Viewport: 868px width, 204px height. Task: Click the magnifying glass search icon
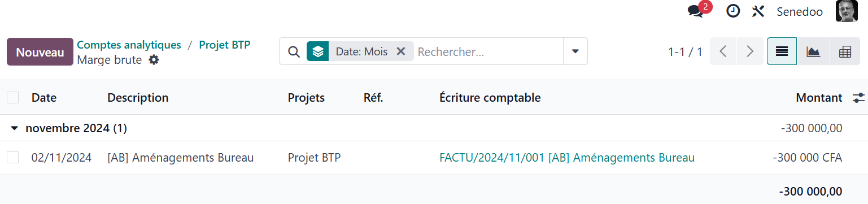pos(293,51)
